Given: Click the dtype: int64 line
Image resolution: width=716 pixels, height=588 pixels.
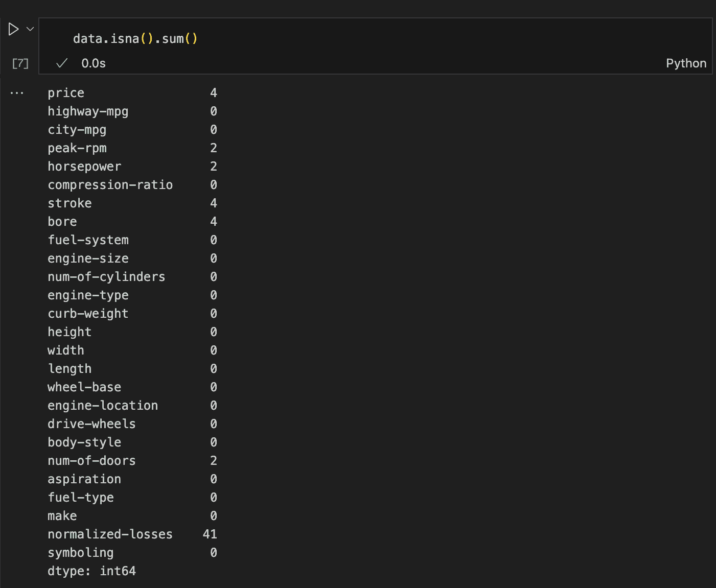Looking at the screenshot, I should tap(91, 571).
